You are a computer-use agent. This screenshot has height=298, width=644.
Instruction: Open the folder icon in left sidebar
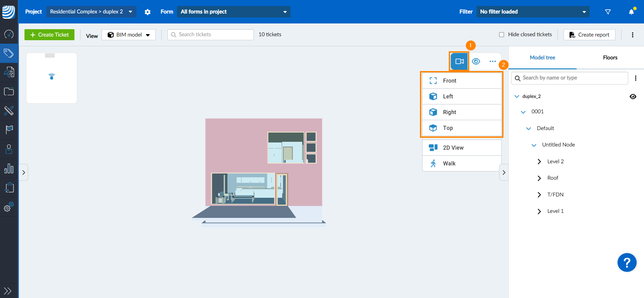pyautogui.click(x=9, y=92)
